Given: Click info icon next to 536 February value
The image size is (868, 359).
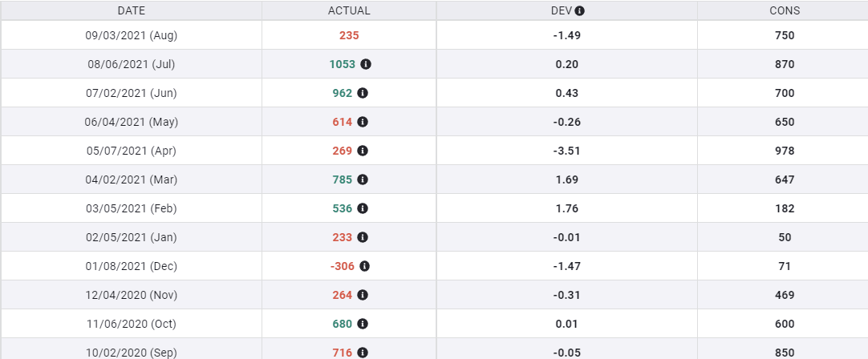Looking at the screenshot, I should (x=363, y=208).
